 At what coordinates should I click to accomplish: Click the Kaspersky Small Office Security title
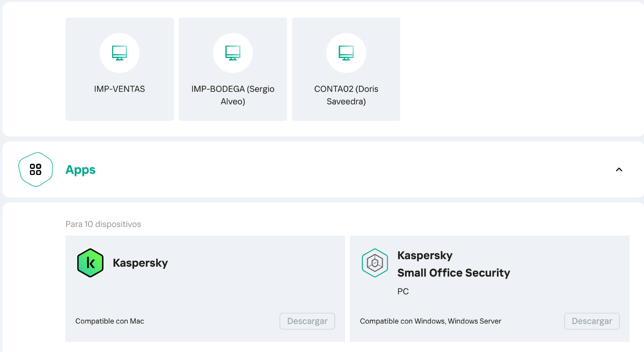coord(453,264)
